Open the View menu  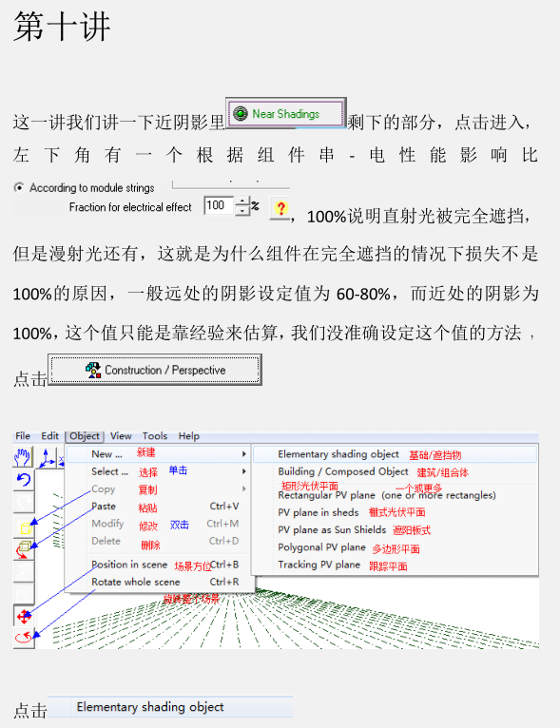(121, 436)
